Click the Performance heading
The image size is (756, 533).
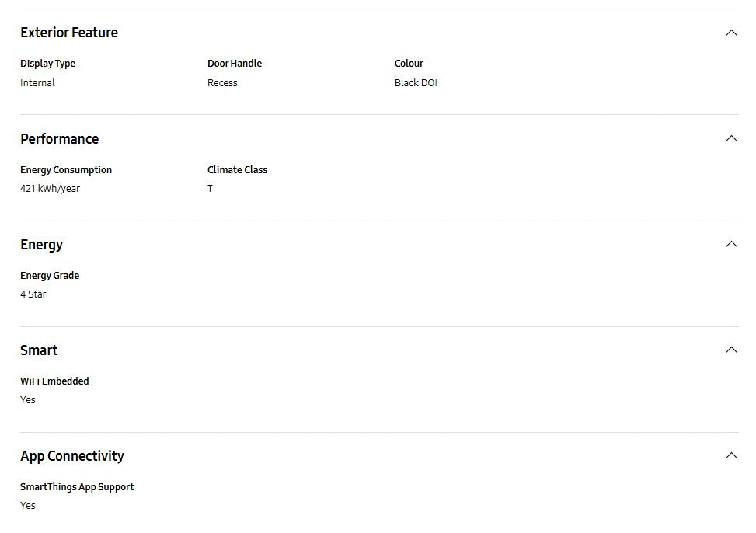tap(60, 139)
